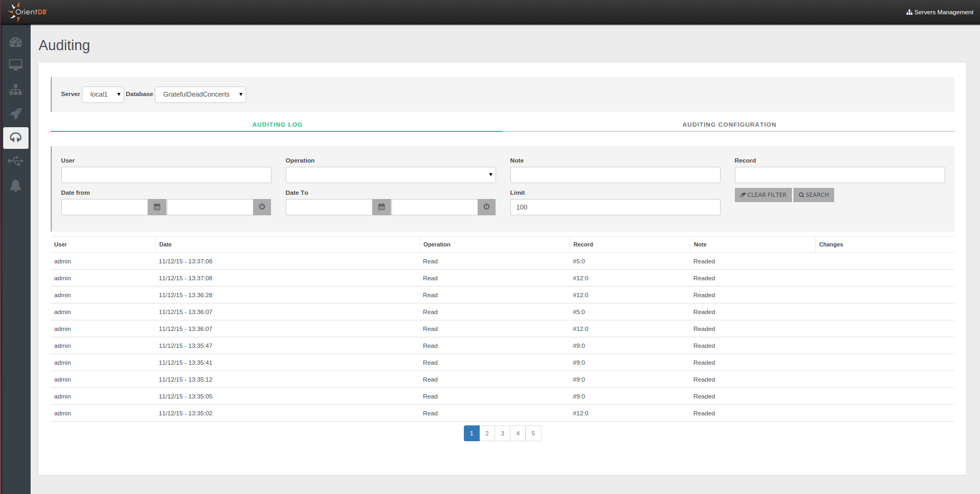Go to page 3 of results

point(502,433)
